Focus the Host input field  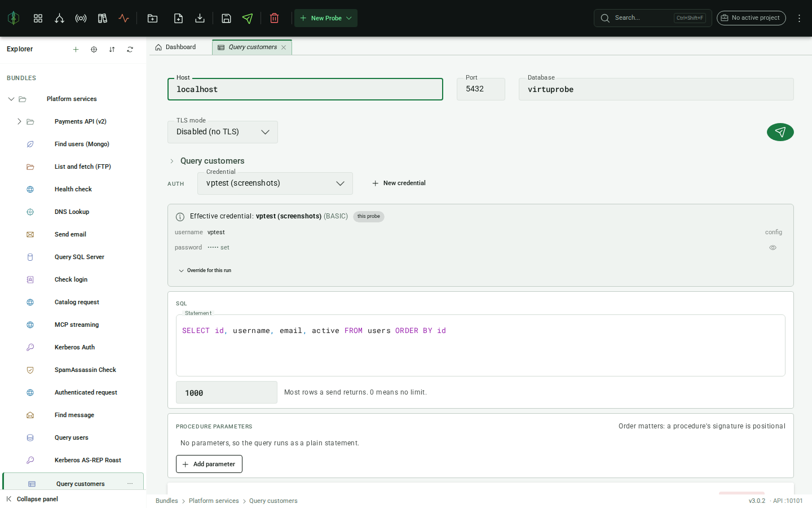[x=305, y=89]
